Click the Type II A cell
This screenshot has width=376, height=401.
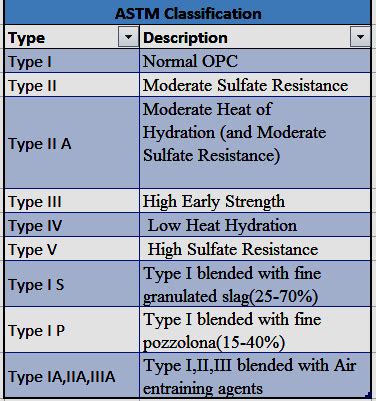click(72, 143)
